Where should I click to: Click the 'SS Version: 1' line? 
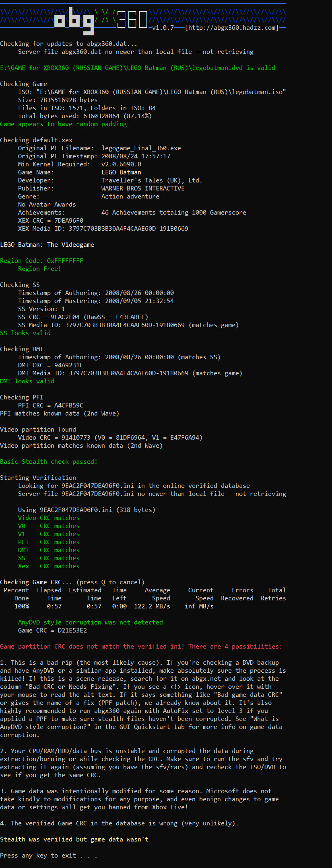coord(42,309)
